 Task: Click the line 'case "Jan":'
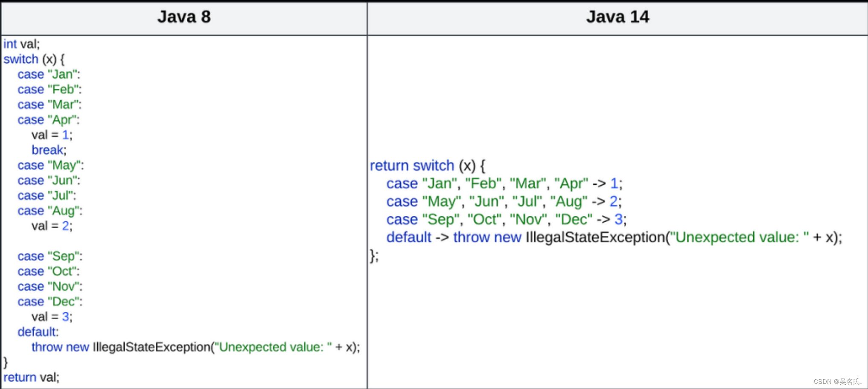tap(49, 74)
